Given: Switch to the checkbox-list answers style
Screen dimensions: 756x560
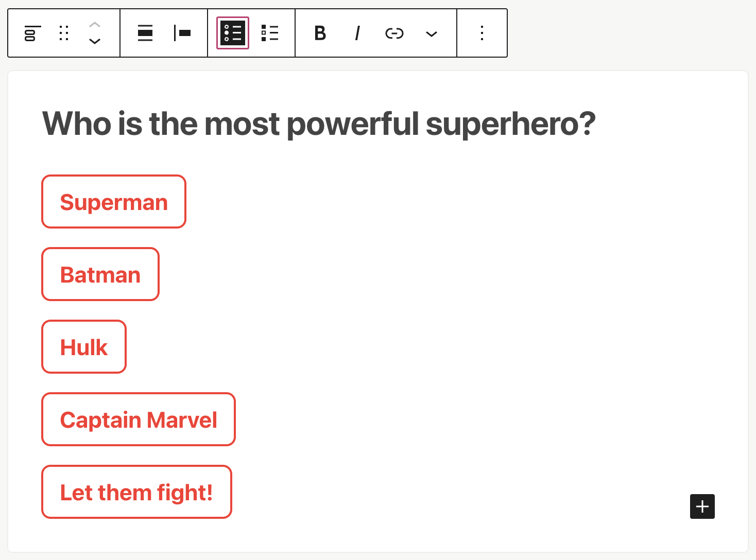Looking at the screenshot, I should pos(270,33).
